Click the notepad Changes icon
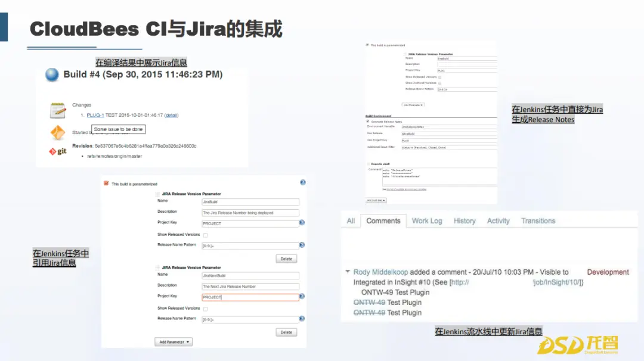Image resolution: width=644 pixels, height=361 pixels. [57, 110]
